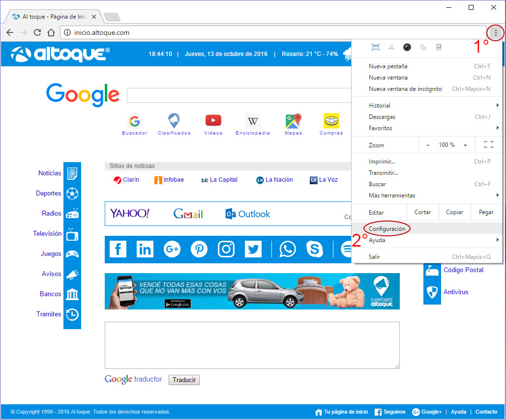506x420 pixels.
Task: Click the Antivirus shield icon
Action: pos(432,292)
